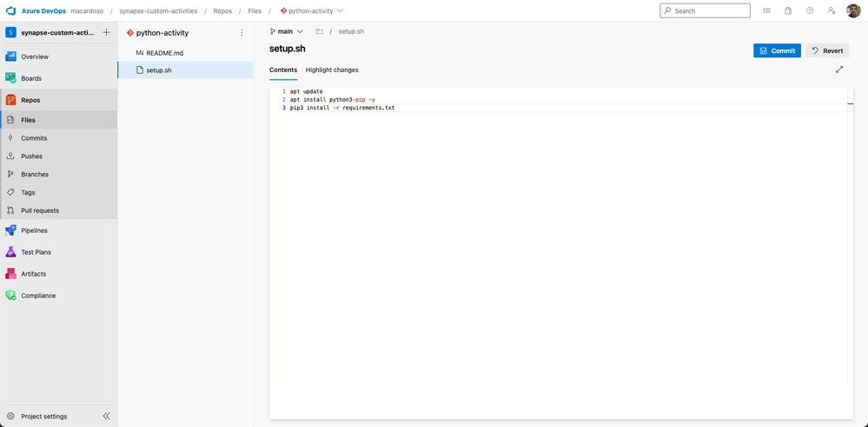Click the Repos breadcrumb link
Viewport: 868px width, 427px height.
pyautogui.click(x=222, y=11)
